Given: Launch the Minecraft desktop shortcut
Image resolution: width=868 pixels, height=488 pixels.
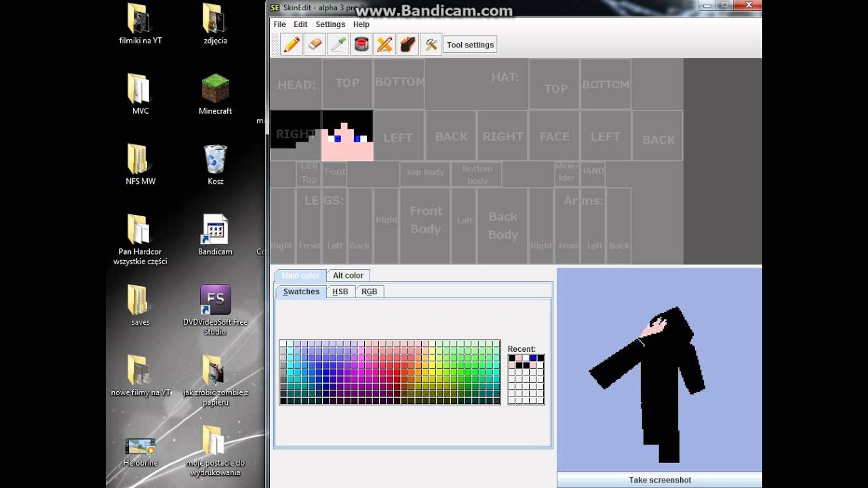Looking at the screenshot, I should click(x=215, y=95).
